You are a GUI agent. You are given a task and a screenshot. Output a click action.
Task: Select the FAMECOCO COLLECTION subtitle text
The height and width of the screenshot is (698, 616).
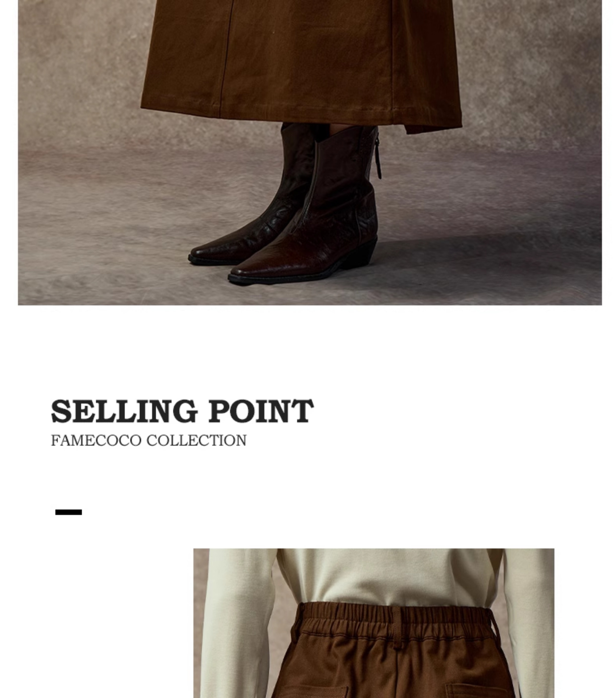(x=149, y=441)
